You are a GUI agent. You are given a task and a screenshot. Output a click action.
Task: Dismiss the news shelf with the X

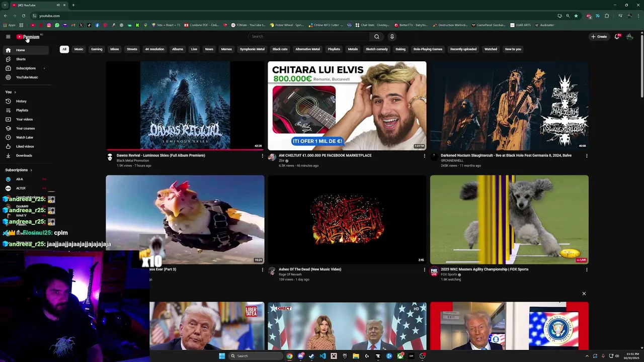584,294
